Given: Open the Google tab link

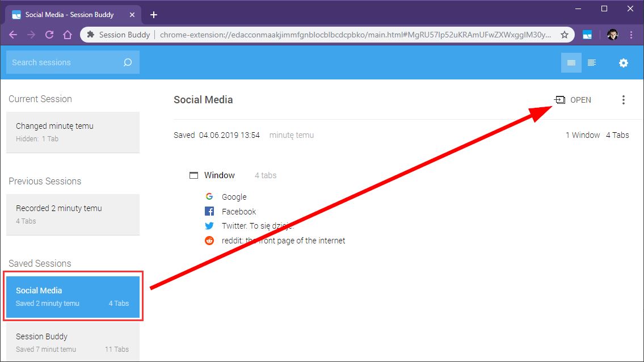Looking at the screenshot, I should tap(234, 197).
